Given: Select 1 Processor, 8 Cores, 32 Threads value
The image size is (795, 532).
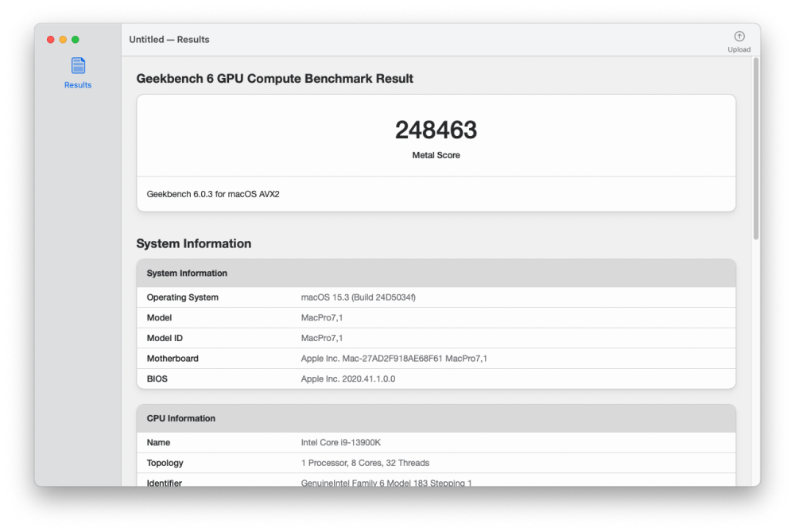Looking at the screenshot, I should click(x=365, y=463).
